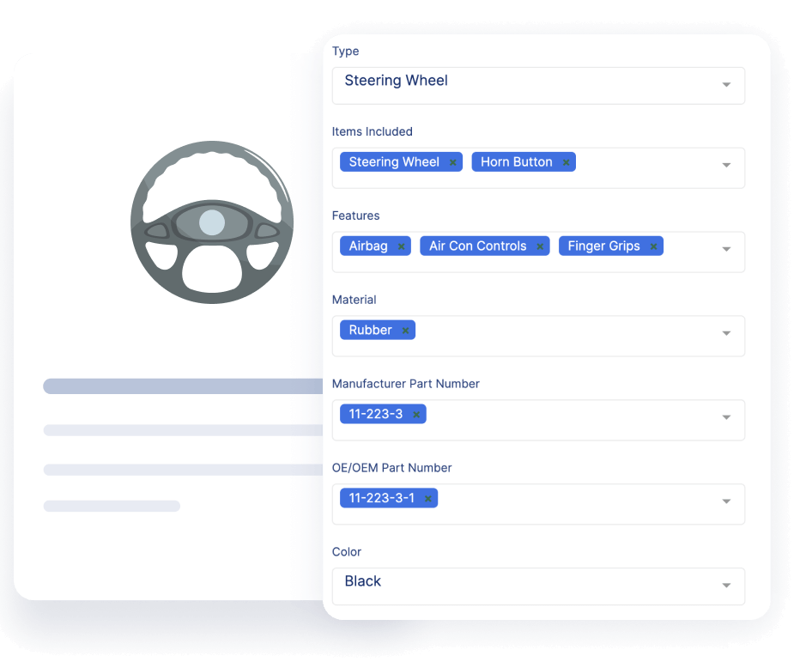
Task: Remove the 11-223-3 part number tag
Action: pos(415,414)
